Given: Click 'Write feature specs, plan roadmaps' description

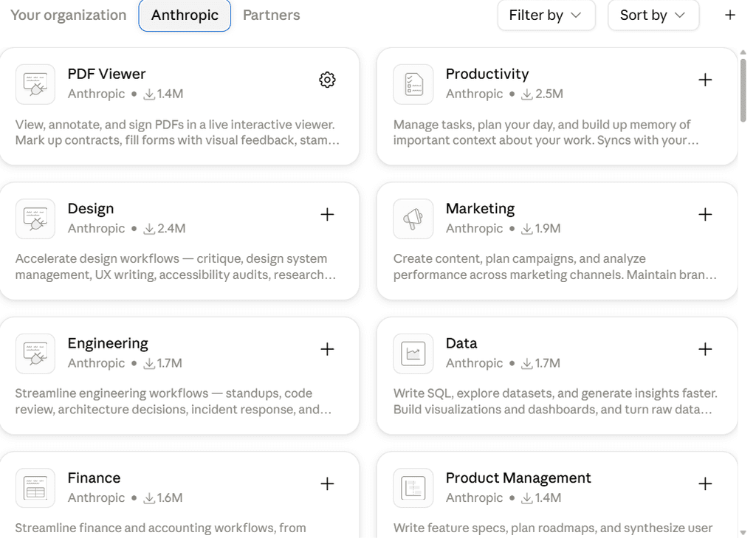Looking at the screenshot, I should pos(553,528).
